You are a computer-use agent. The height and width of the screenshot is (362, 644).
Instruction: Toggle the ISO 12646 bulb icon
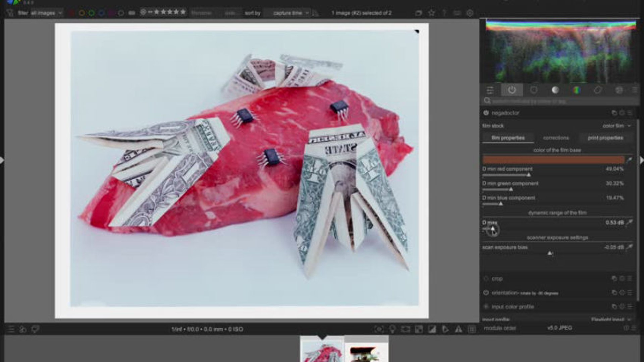coord(392,329)
